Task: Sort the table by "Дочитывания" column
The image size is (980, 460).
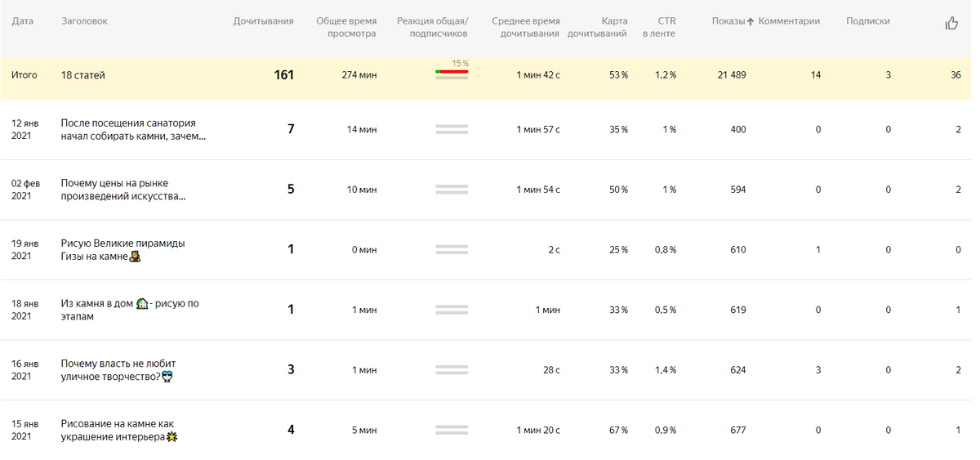Action: tap(263, 21)
